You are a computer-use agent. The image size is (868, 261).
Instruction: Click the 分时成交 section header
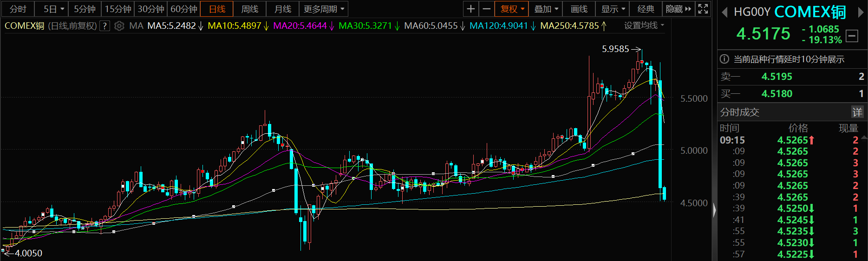coord(739,112)
